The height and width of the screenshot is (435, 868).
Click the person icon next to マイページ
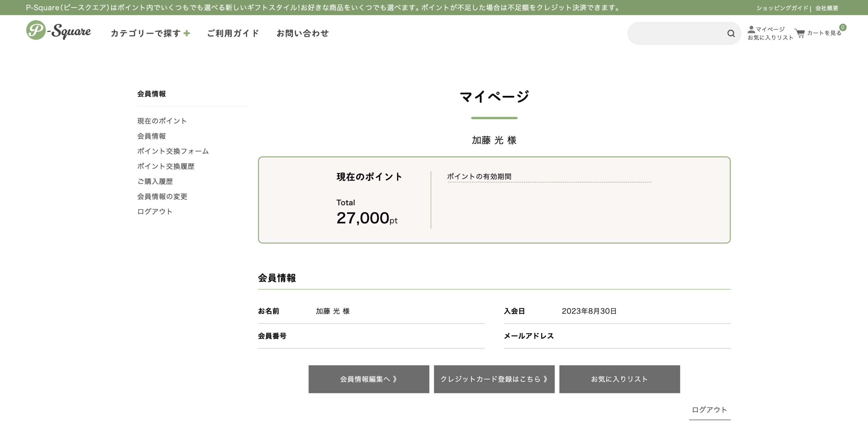tap(752, 29)
